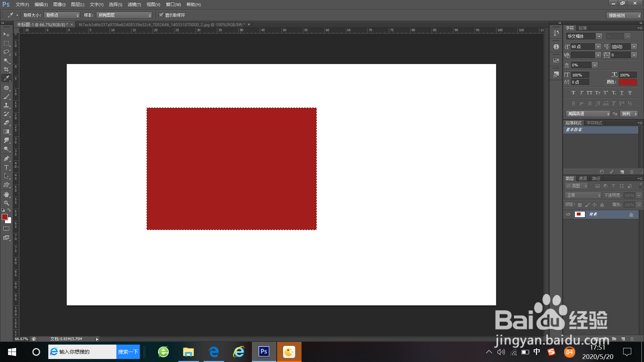Click the 搜索一下 button in taskbar
644x362 pixels.
128,352
